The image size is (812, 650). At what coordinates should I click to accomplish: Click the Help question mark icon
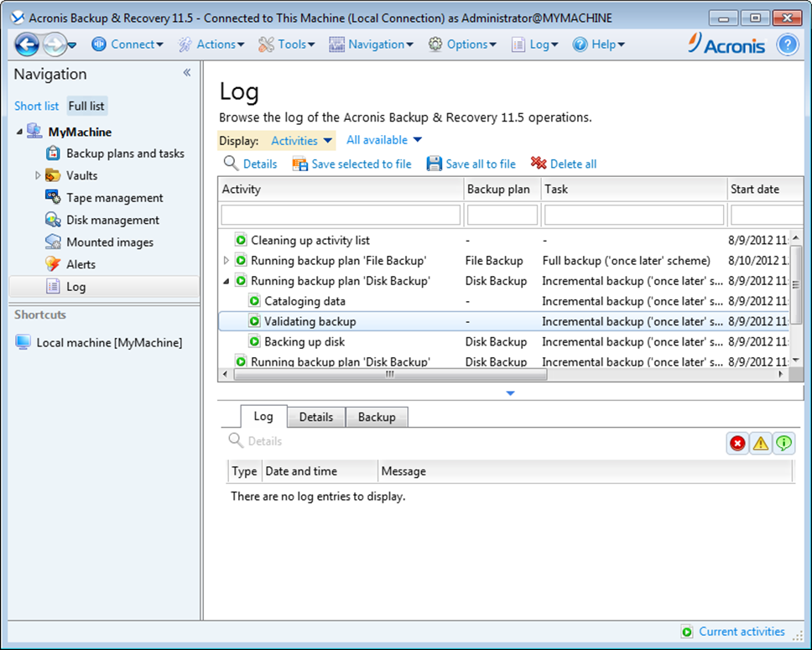[x=787, y=44]
